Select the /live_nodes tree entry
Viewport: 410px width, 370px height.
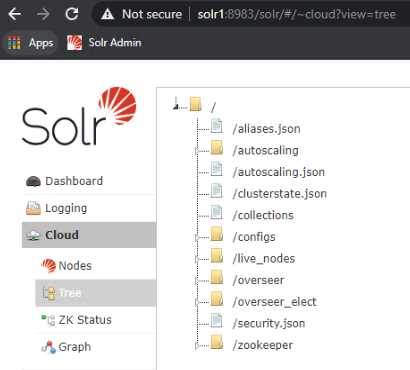point(264,259)
